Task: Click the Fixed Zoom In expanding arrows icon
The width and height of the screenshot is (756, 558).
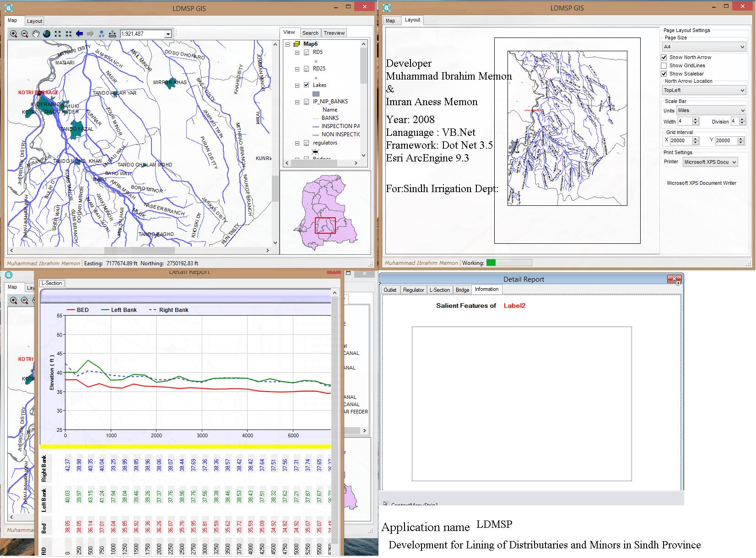Action: pos(58,34)
